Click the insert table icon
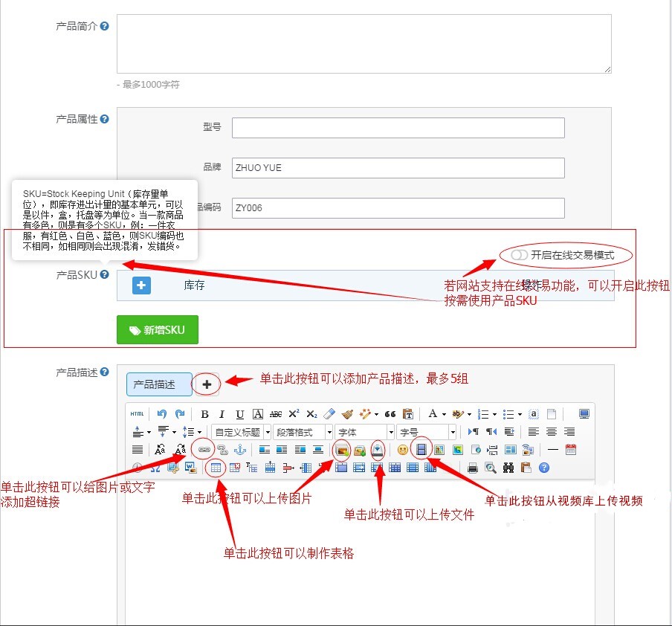Screen dimensions: 672x626 tap(216, 468)
